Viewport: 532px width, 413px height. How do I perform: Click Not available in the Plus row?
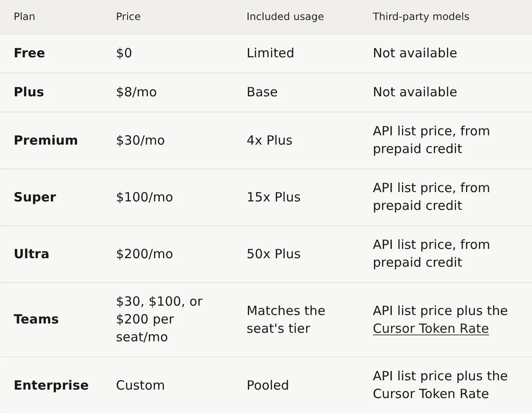(415, 92)
